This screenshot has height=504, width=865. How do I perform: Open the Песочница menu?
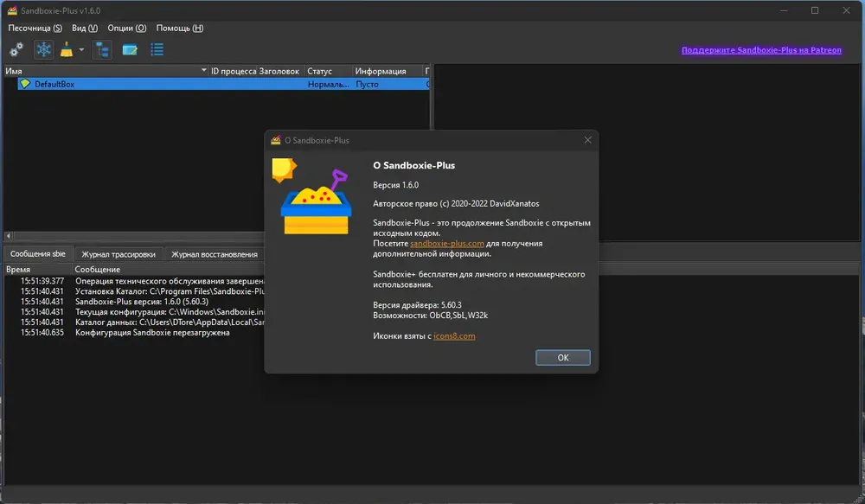[x=35, y=29]
